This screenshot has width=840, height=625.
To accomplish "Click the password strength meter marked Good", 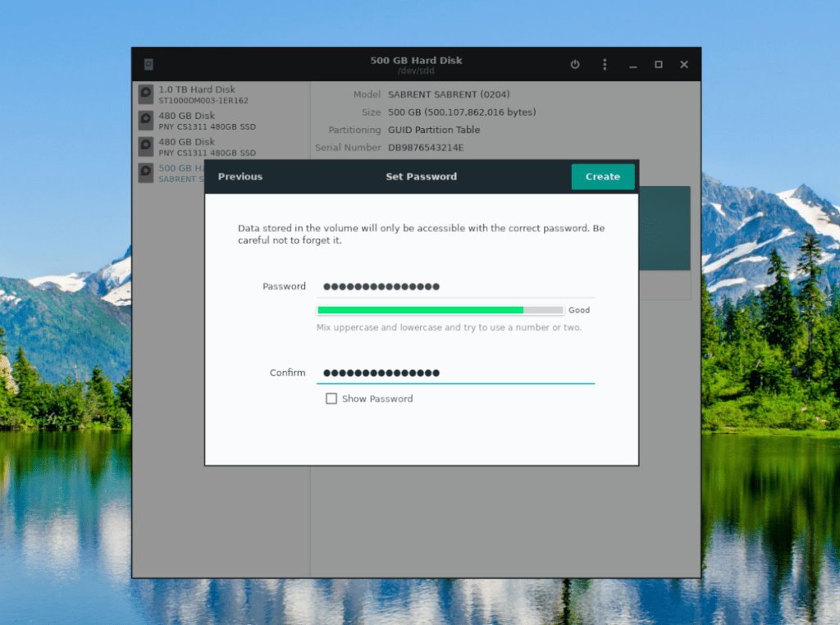I will (439, 310).
